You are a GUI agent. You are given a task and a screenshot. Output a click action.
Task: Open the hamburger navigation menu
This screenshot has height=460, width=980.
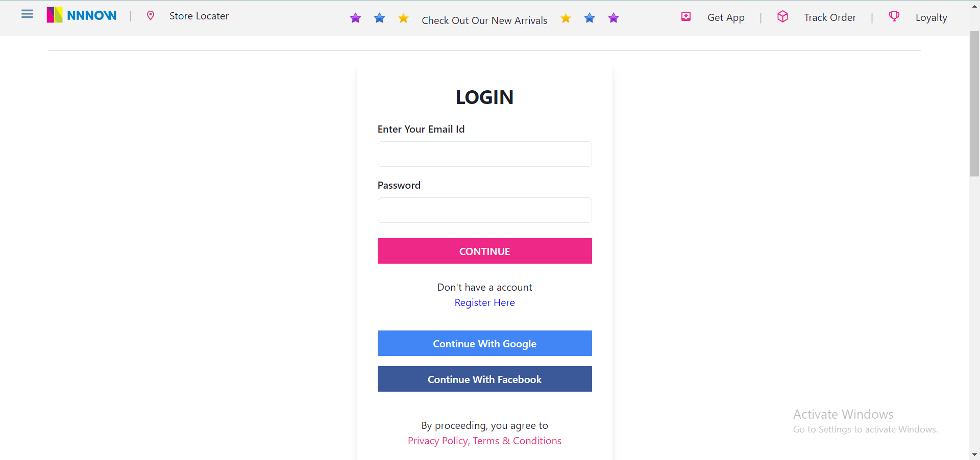(x=27, y=14)
